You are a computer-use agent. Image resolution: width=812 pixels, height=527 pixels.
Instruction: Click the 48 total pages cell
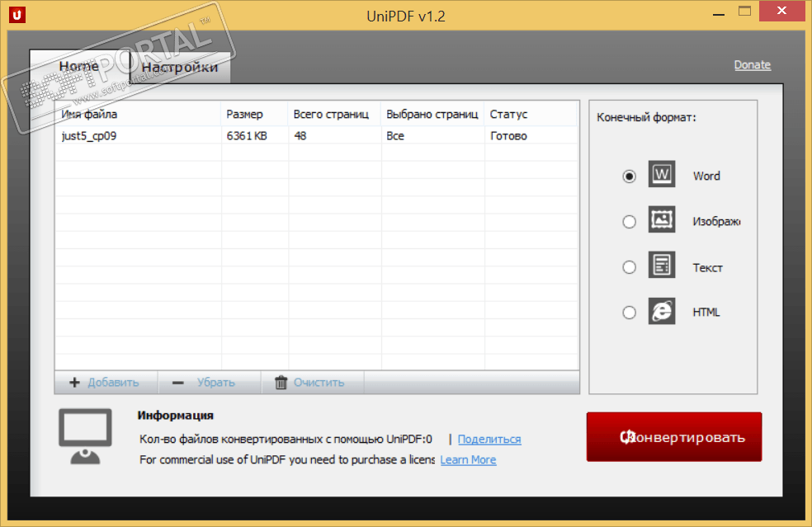[x=300, y=136]
